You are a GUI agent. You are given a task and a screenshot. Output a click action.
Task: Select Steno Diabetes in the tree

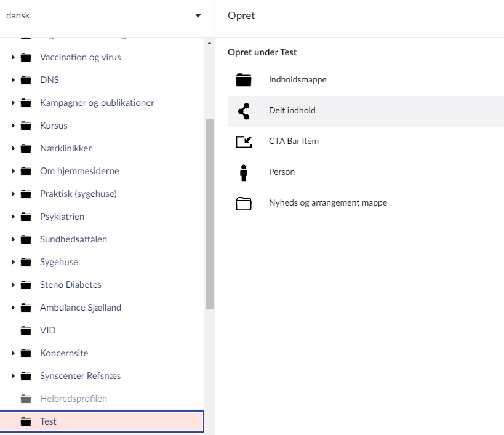point(71,285)
